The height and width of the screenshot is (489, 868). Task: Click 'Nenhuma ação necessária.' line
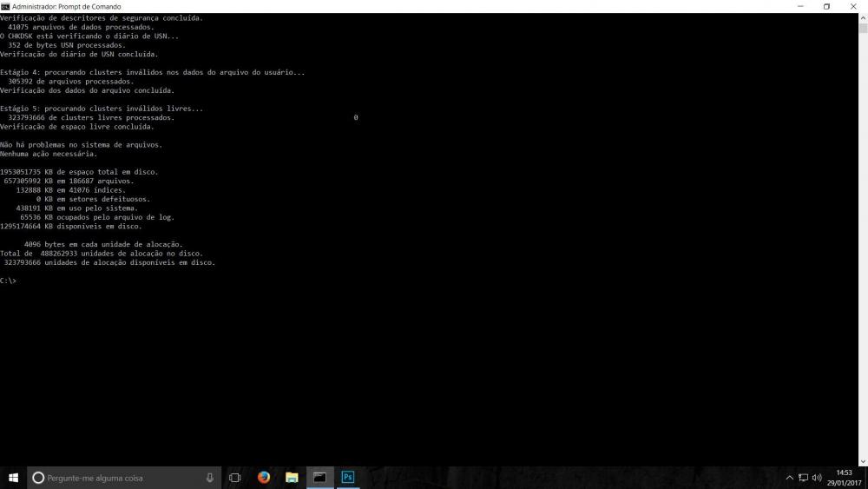(x=49, y=154)
